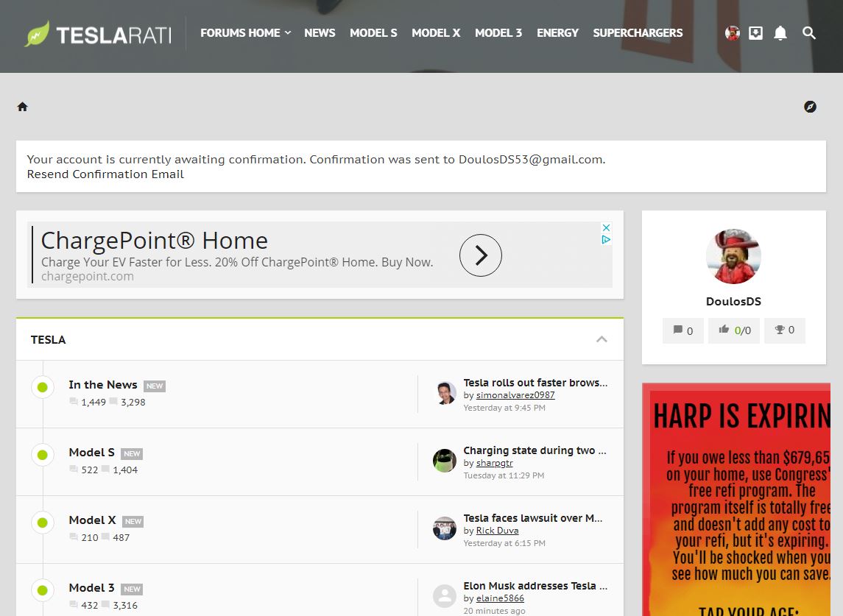Click ChargePoint Home ad headline
Screen dimensions: 843x616
[x=155, y=240]
